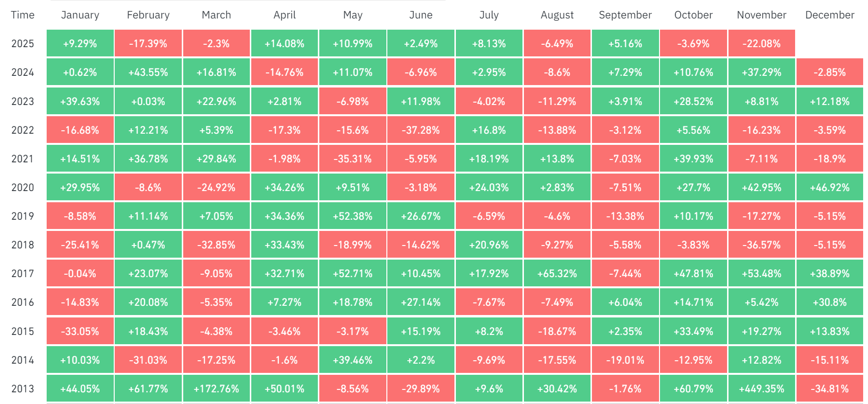Image resolution: width=868 pixels, height=404 pixels.
Task: Select the December 2020 cell showing +46.92%
Action: click(x=830, y=188)
